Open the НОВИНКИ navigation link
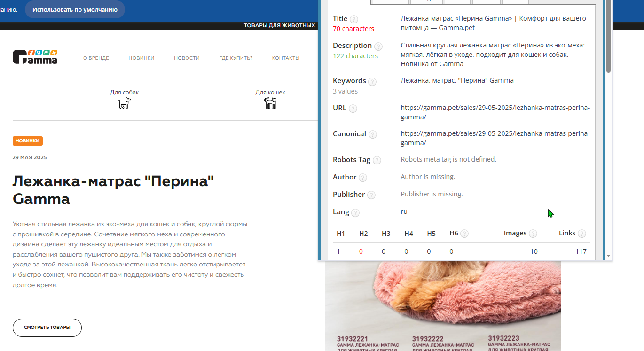 click(x=141, y=58)
